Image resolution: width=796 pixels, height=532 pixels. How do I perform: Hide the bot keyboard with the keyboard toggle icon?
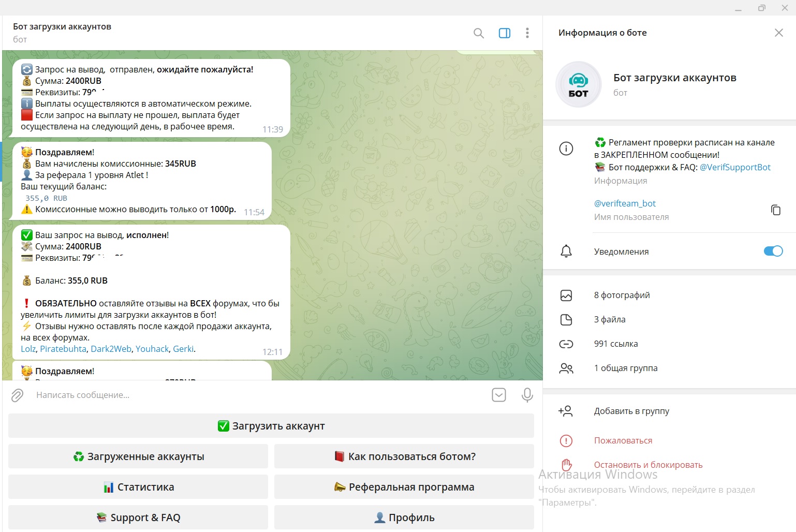[498, 395]
